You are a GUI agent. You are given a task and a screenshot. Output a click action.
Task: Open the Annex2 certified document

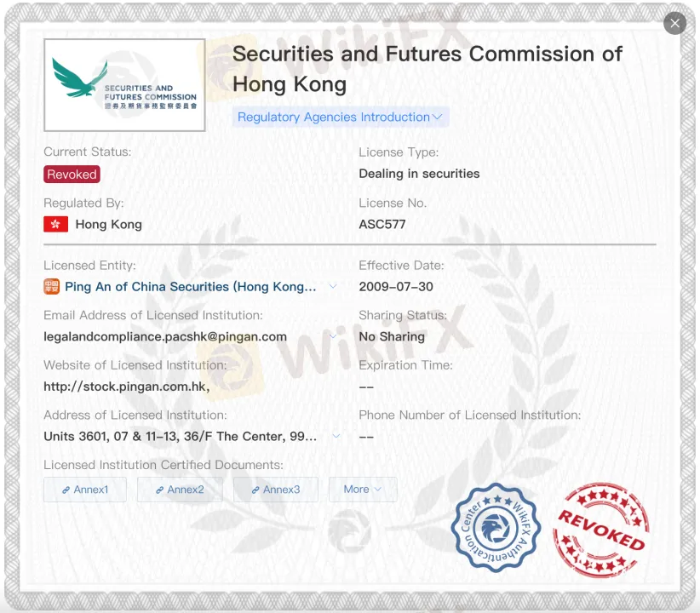(180, 490)
